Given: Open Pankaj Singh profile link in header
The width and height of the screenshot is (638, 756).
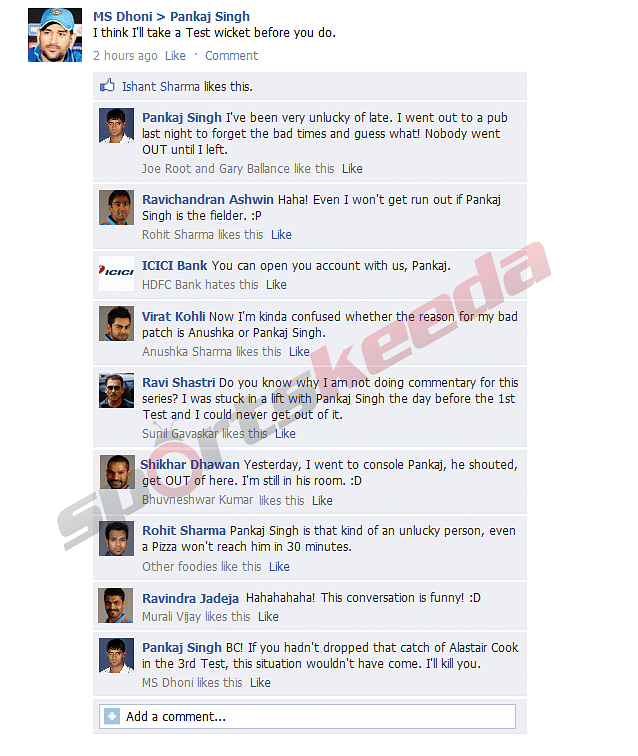Looking at the screenshot, I should pyautogui.click(x=210, y=16).
